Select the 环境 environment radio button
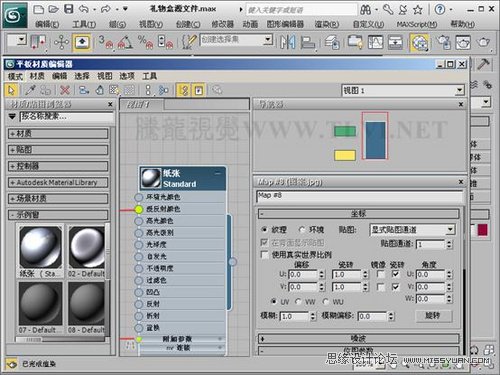500x375 pixels. coord(302,229)
